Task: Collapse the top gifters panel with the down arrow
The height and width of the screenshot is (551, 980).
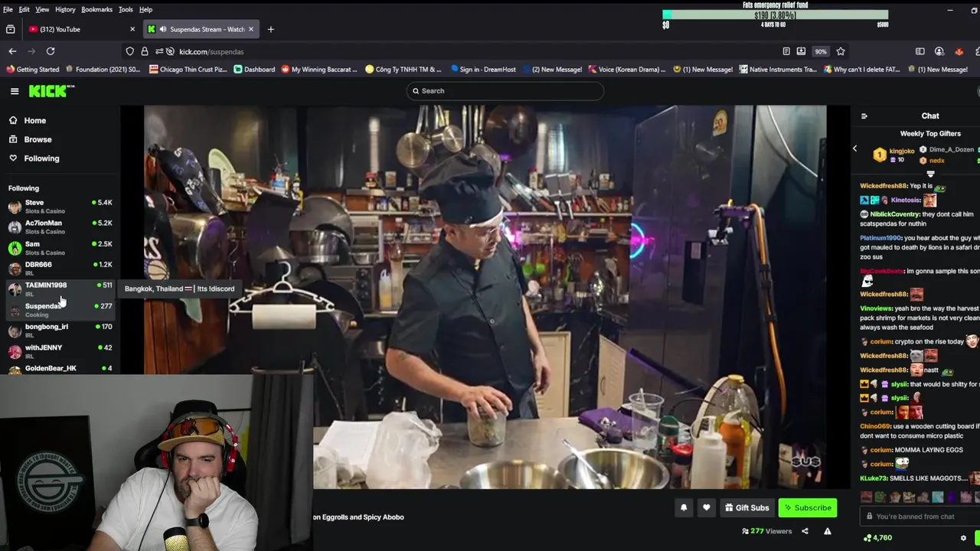Action: click(x=930, y=174)
